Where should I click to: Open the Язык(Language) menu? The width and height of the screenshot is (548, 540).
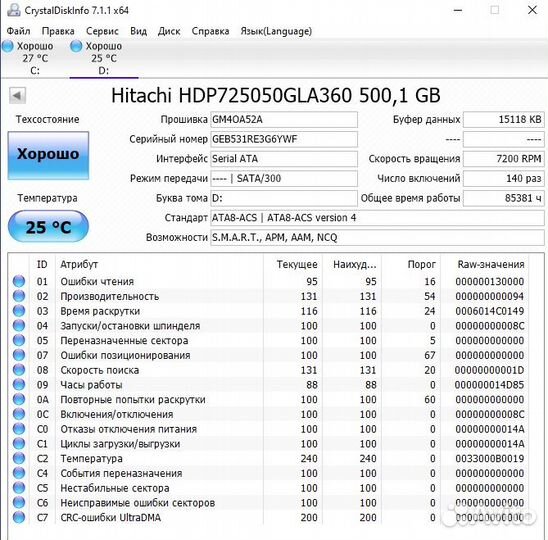(276, 31)
